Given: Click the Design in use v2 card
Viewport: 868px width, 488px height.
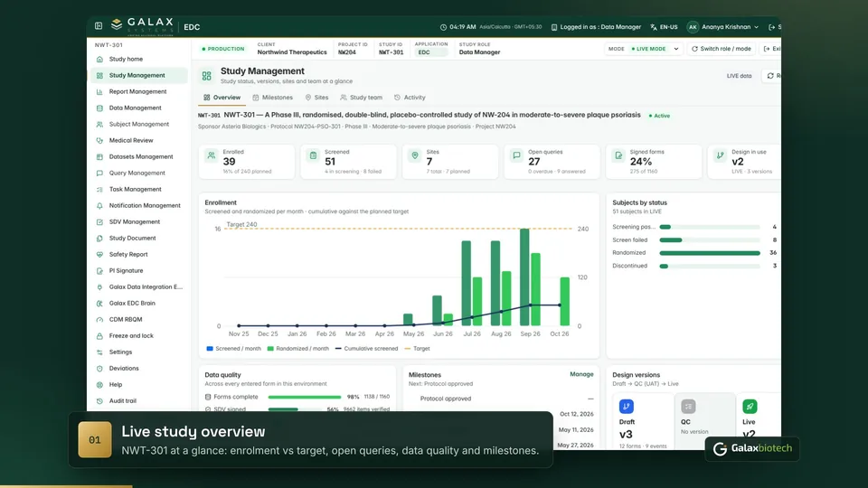Looking at the screenshot, I should point(744,162).
